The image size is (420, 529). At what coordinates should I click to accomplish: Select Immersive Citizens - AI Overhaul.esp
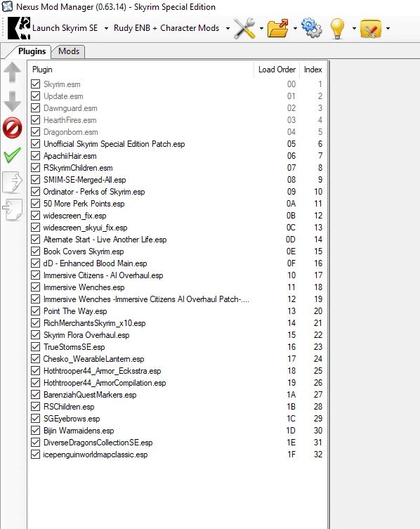[x=103, y=275]
